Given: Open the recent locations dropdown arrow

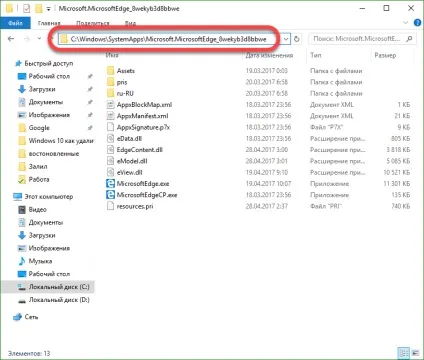Looking at the screenshot, I should click(x=39, y=39).
